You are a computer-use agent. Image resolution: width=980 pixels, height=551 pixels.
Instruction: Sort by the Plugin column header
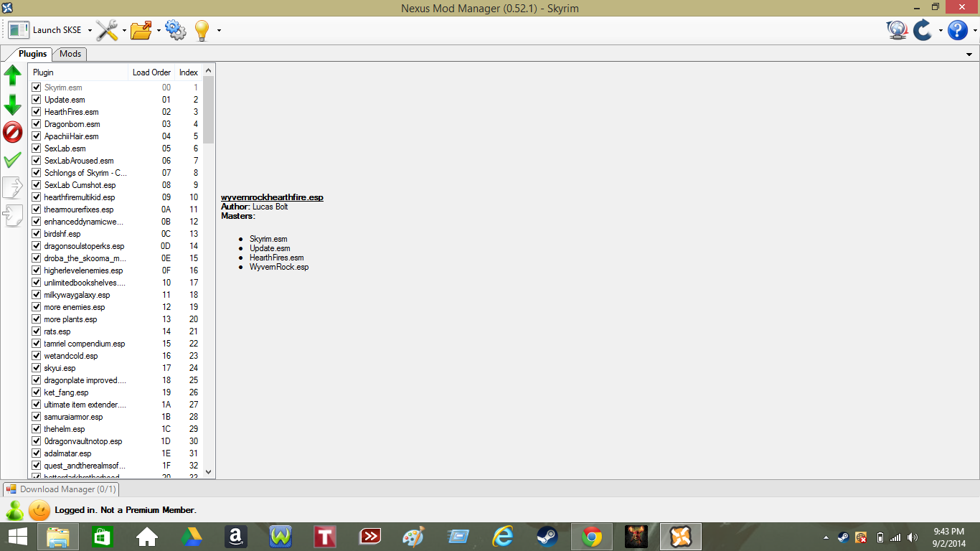point(78,72)
